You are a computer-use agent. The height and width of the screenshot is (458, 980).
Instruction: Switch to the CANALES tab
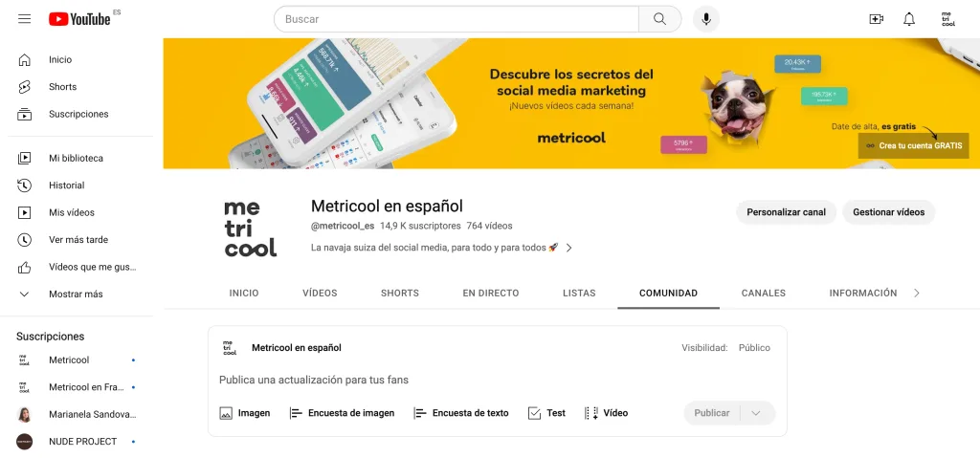coord(764,293)
